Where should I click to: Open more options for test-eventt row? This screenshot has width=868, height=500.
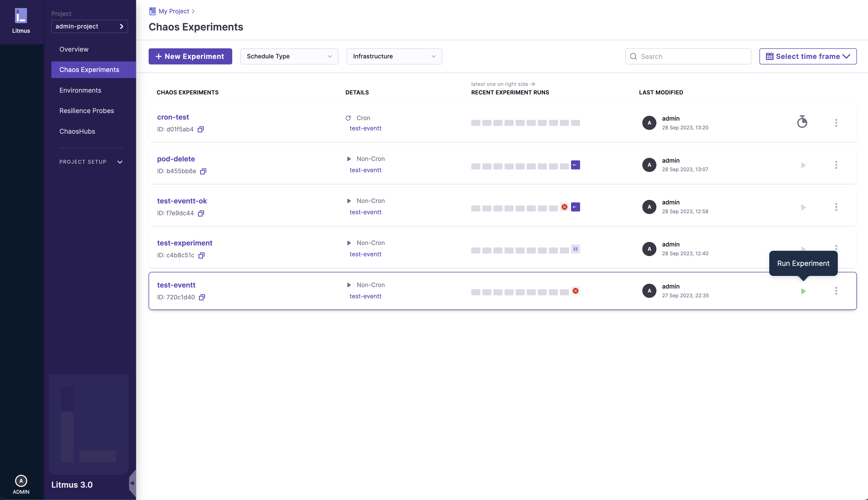point(836,291)
